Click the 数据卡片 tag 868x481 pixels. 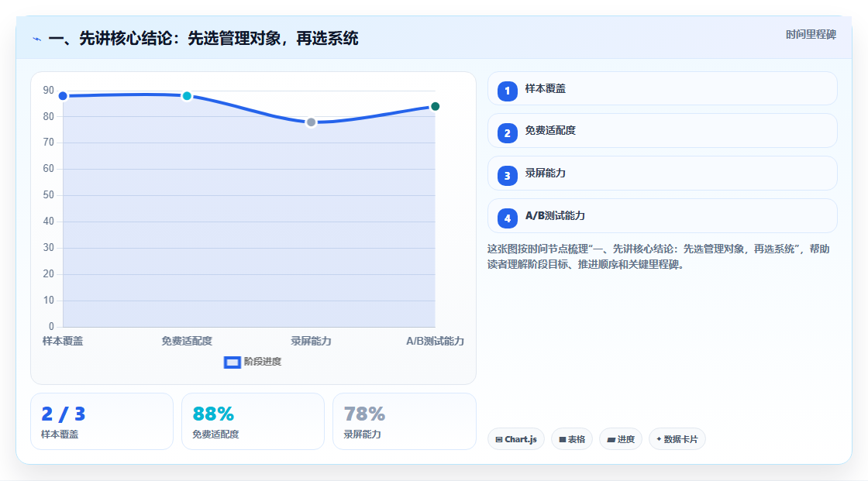pyautogui.click(x=677, y=439)
